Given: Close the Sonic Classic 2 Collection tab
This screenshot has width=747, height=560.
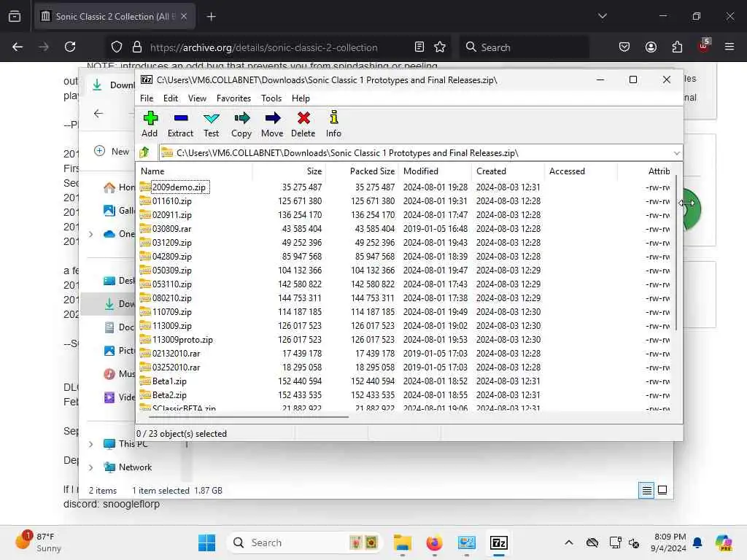Looking at the screenshot, I should 184,17.
